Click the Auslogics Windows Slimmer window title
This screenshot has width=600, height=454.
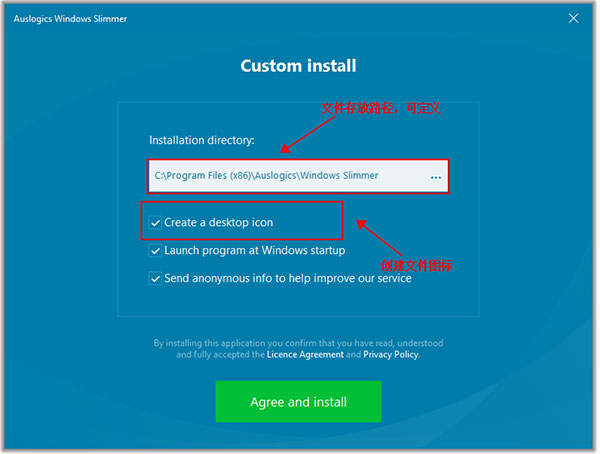(70, 19)
